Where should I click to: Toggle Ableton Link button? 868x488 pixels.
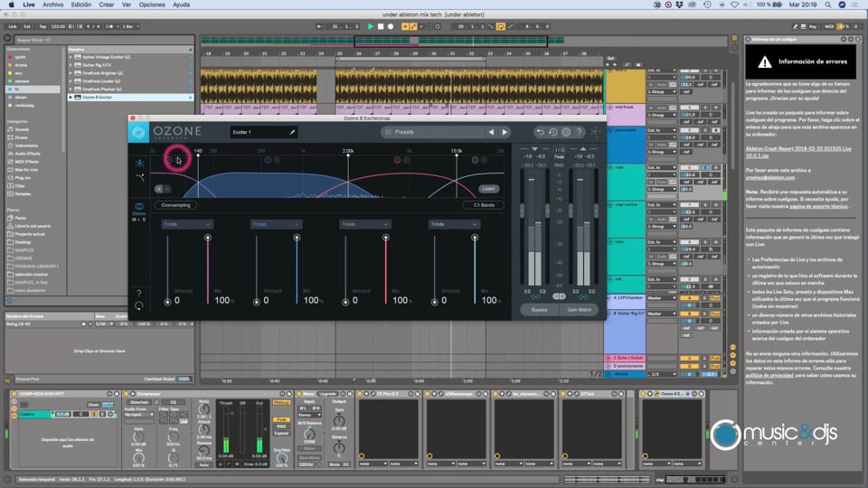point(12,26)
